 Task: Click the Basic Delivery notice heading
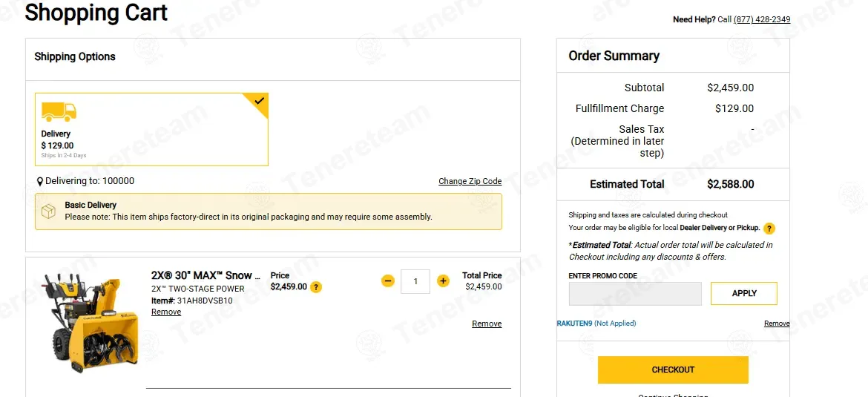tap(91, 205)
